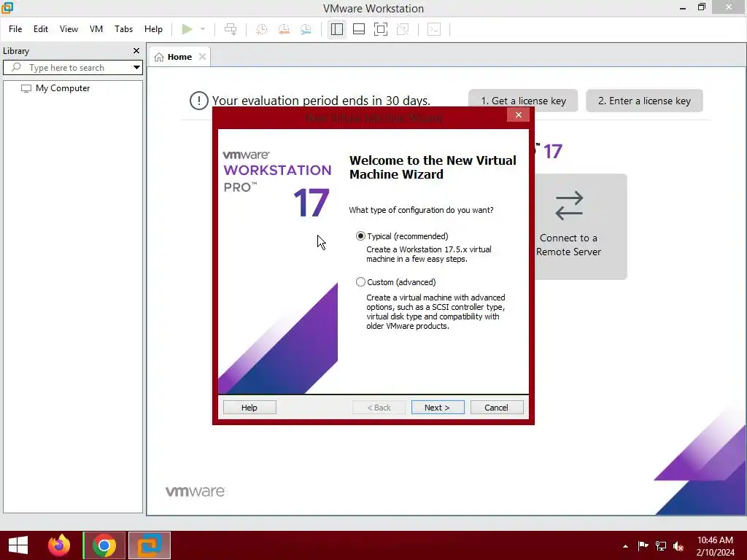The height and width of the screenshot is (560, 747).
Task: Open the Windows Start menu
Action: coord(18,545)
